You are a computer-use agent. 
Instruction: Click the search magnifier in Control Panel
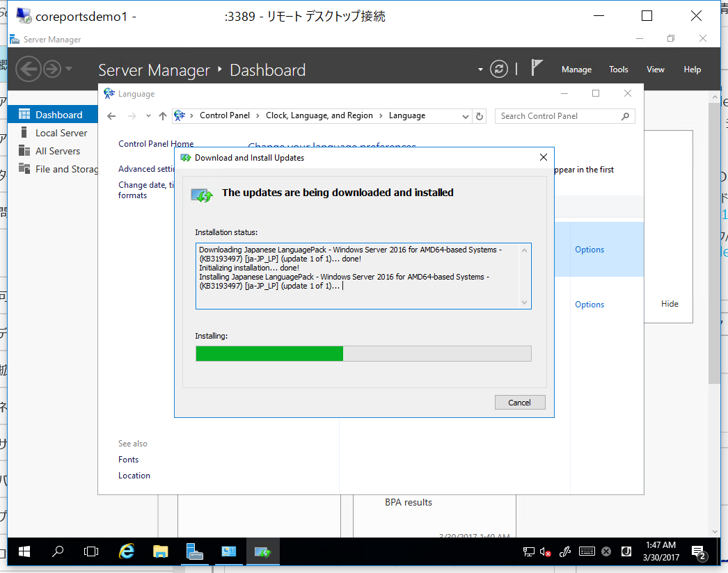pyautogui.click(x=626, y=116)
